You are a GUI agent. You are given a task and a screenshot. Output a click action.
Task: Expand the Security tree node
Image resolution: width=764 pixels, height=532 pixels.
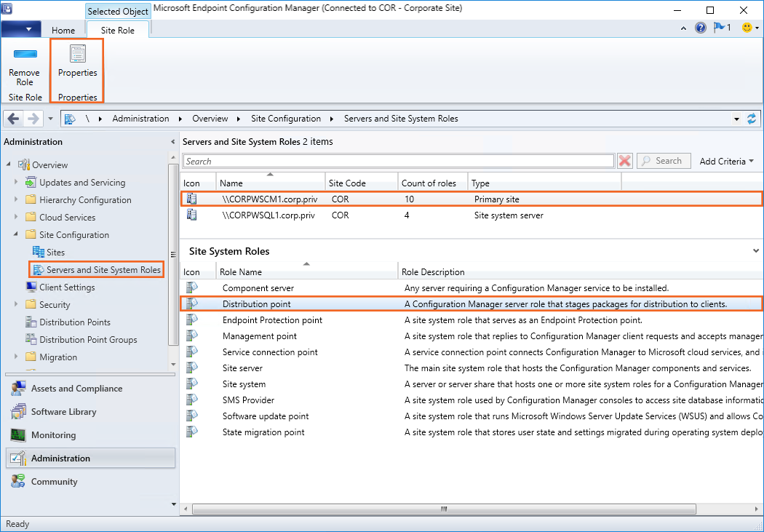[x=16, y=305]
